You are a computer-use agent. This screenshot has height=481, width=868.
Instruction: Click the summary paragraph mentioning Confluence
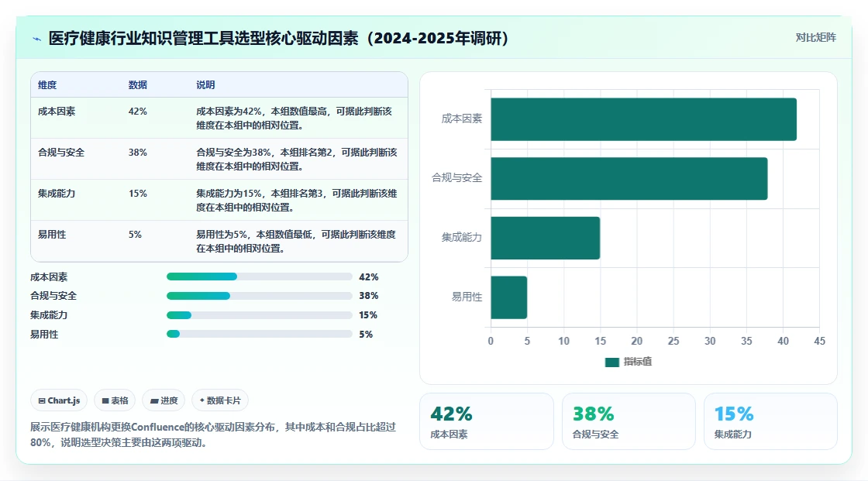pos(213,435)
